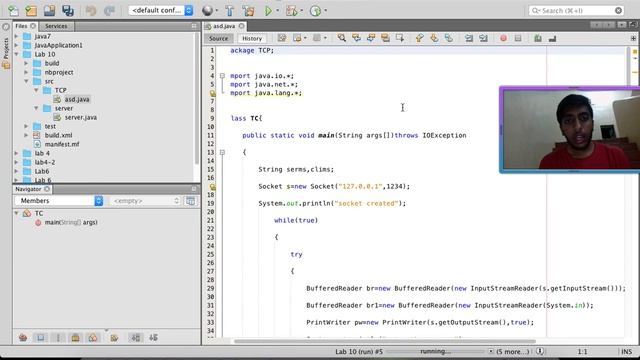
Task: Click the Undo arrow icon
Action: tap(91, 11)
